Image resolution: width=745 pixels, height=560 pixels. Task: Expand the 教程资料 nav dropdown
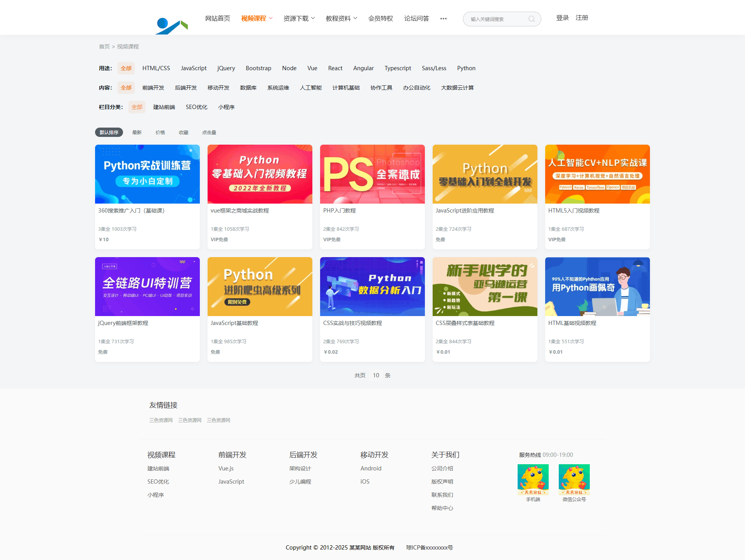[x=341, y=18]
